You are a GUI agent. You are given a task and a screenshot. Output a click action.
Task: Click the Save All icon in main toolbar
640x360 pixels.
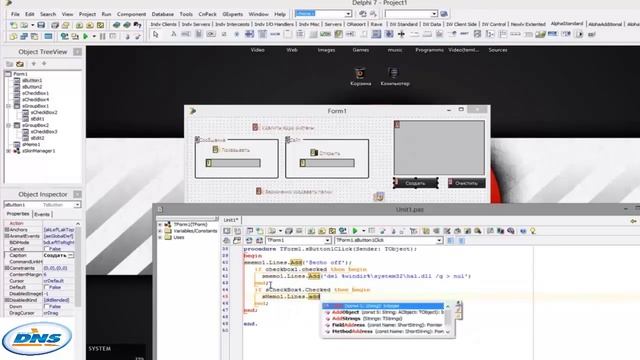[x=55, y=25]
